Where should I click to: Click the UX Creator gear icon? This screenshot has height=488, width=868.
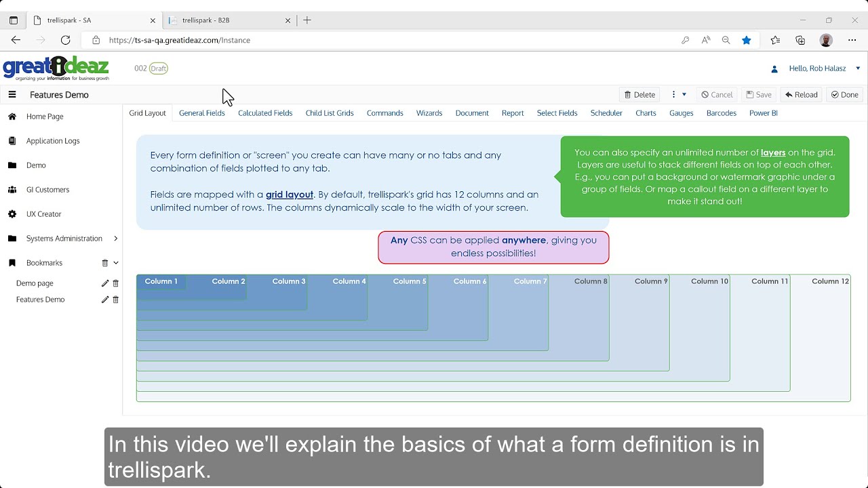click(x=12, y=214)
